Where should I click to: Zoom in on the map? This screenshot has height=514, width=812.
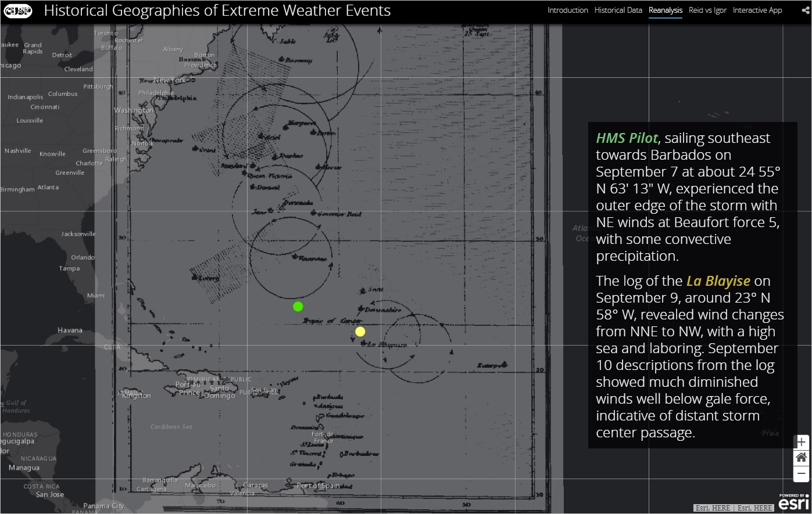(801, 442)
